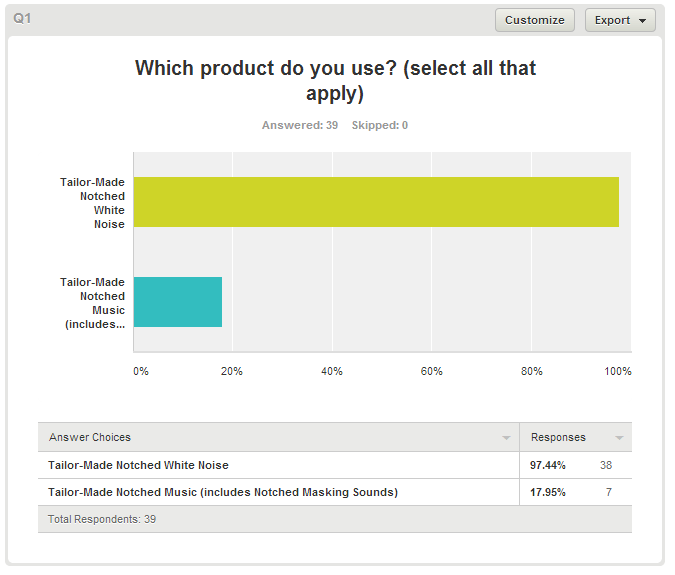Click the response count 38
The width and height of the screenshot is (675, 575).
(606, 465)
